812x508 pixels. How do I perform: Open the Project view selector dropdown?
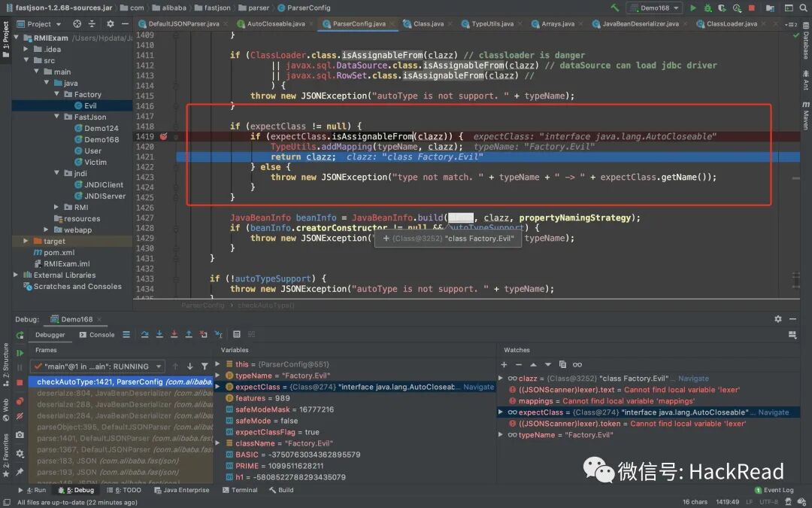(39, 24)
